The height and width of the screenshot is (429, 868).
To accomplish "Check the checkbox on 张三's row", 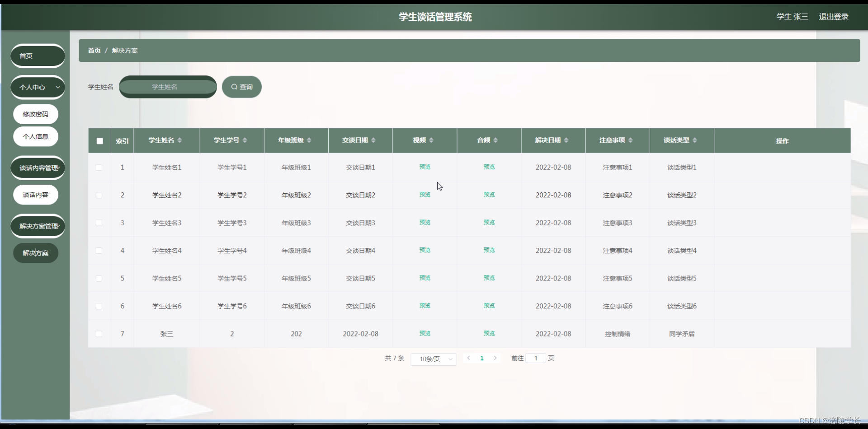I will click(99, 334).
